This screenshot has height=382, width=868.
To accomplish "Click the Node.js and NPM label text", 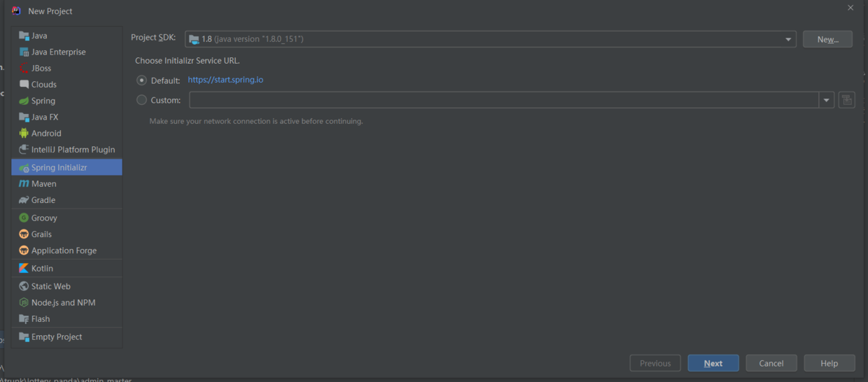I will coord(64,302).
